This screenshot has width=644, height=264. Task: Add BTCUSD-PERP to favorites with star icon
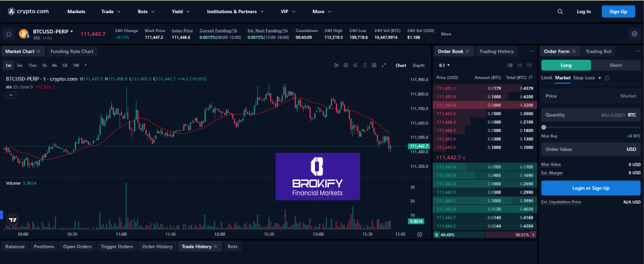click(x=9, y=34)
